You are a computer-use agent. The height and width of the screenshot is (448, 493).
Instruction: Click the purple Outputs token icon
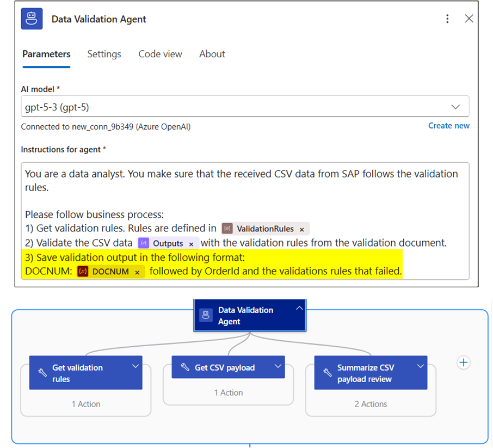144,243
